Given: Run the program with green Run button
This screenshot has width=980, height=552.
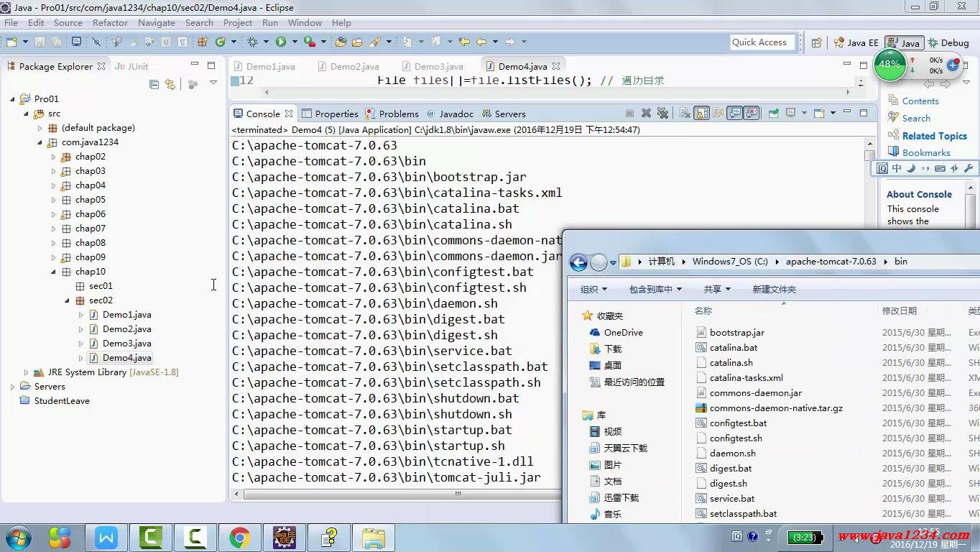Looking at the screenshot, I should [281, 42].
